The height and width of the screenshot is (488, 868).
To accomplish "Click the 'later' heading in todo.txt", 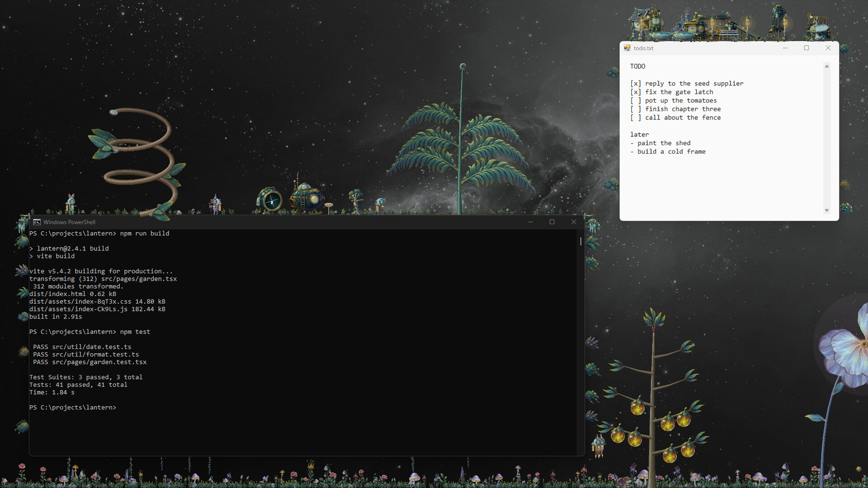I will click(639, 135).
